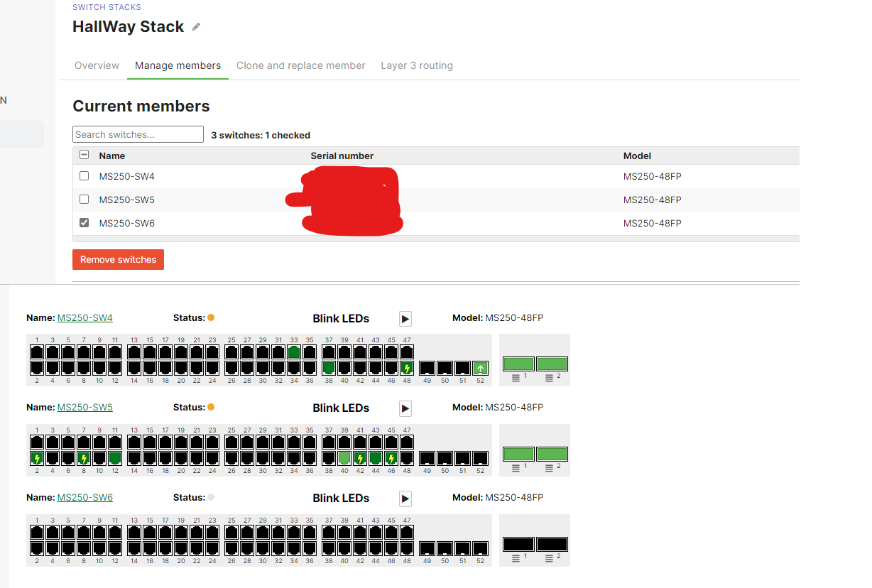The image size is (872, 588).
Task: Open the Layer 3 routing tab
Action: click(x=417, y=65)
